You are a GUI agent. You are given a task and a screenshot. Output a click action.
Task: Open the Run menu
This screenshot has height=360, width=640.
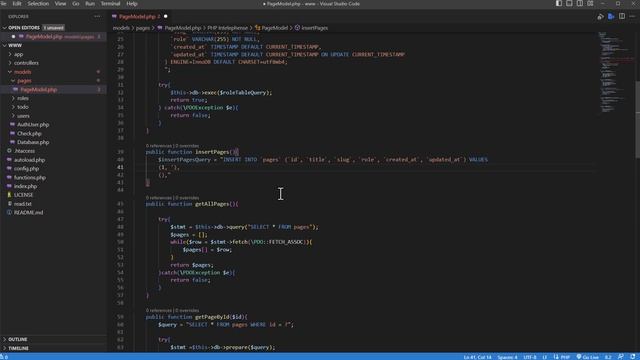[90, 4]
